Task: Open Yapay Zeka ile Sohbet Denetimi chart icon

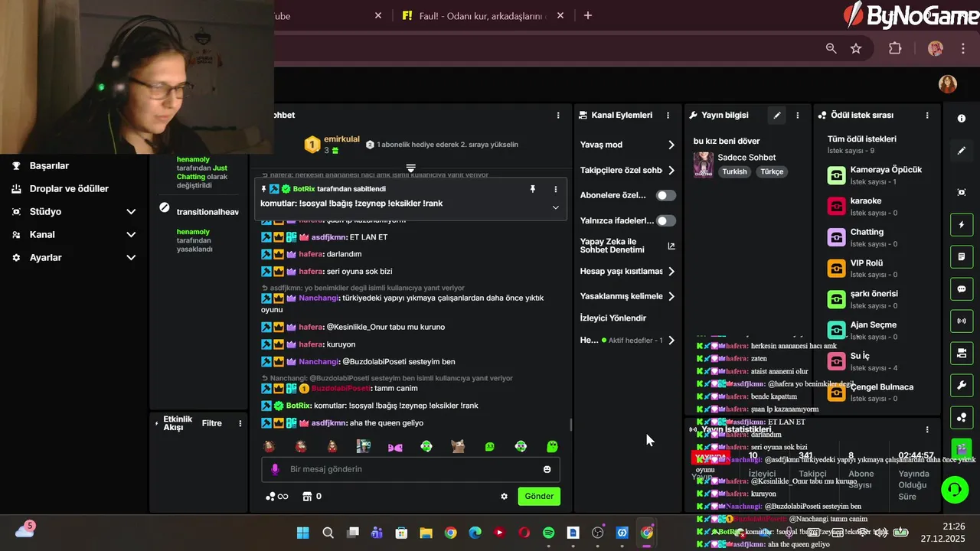Action: point(671,246)
